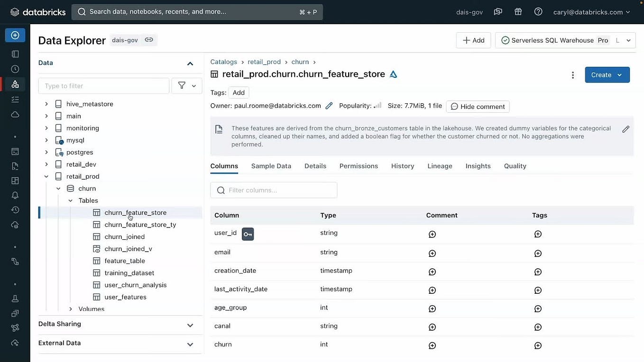Click the retail_prod breadcrumb link
Viewport: 644px width, 362px height.
coord(264,62)
